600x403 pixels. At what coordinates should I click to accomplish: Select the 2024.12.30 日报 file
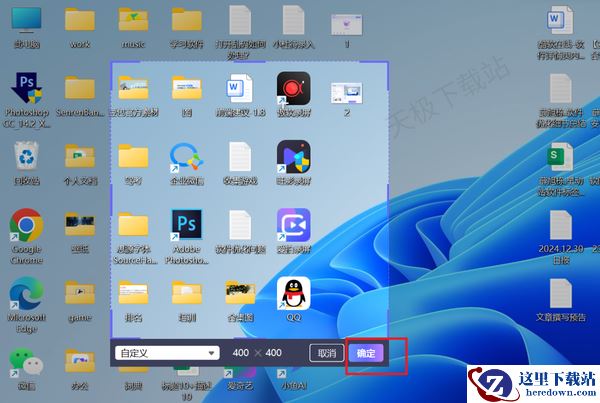(561, 225)
